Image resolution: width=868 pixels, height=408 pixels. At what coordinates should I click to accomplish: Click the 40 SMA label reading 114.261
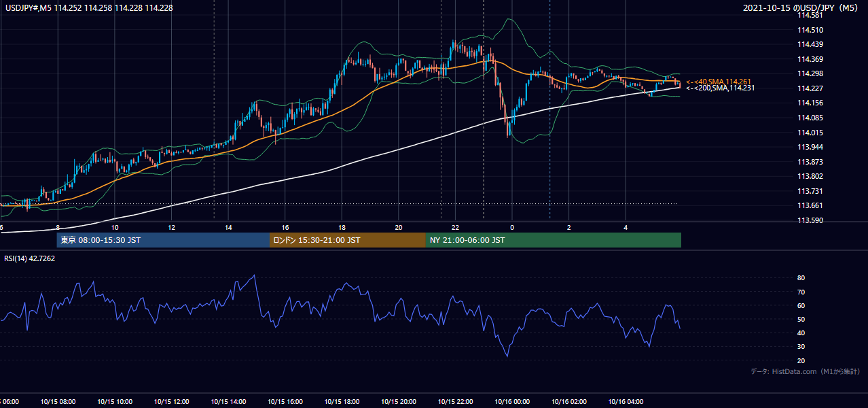click(x=719, y=82)
